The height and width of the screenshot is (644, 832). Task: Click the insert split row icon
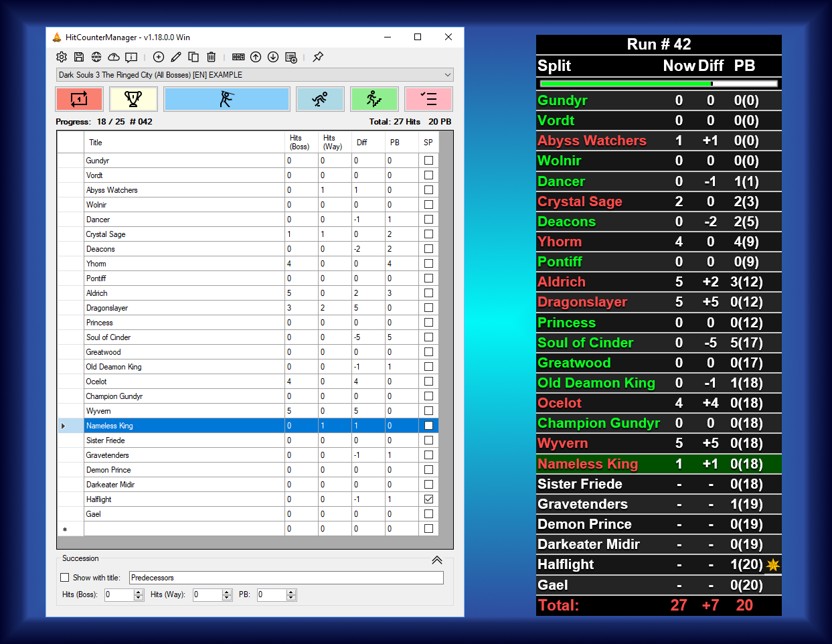[x=291, y=57]
